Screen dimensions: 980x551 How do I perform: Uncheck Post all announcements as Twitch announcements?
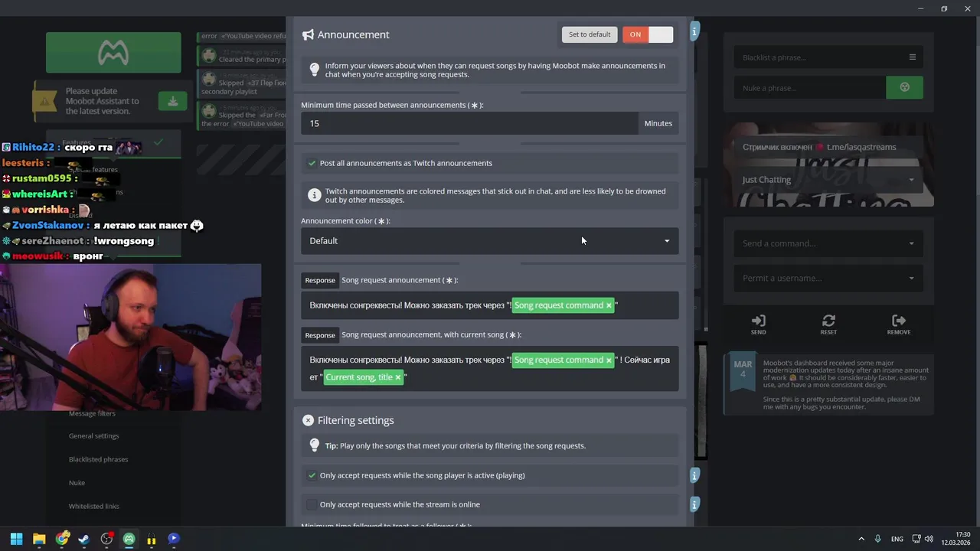pyautogui.click(x=312, y=163)
